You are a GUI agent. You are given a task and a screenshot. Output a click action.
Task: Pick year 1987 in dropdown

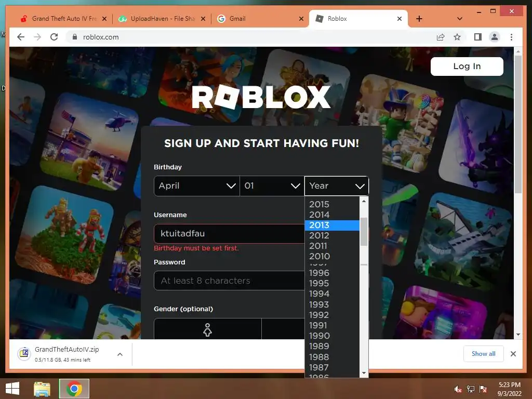click(332, 368)
